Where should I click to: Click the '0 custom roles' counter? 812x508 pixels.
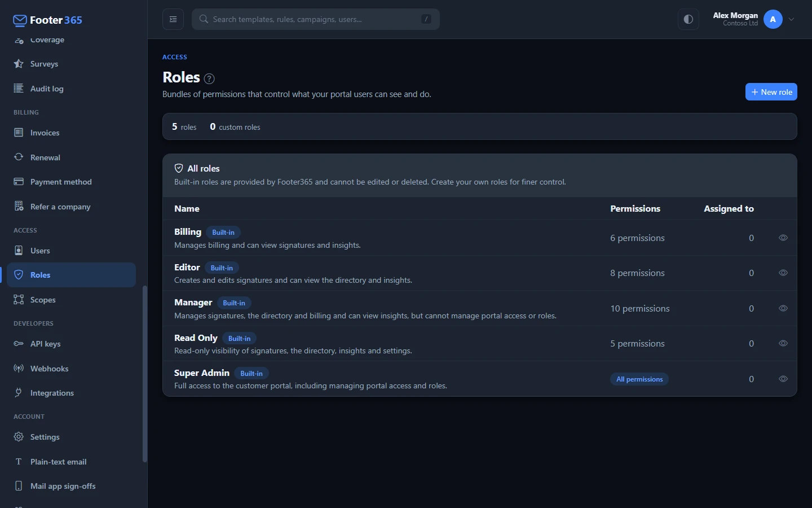[235, 127]
